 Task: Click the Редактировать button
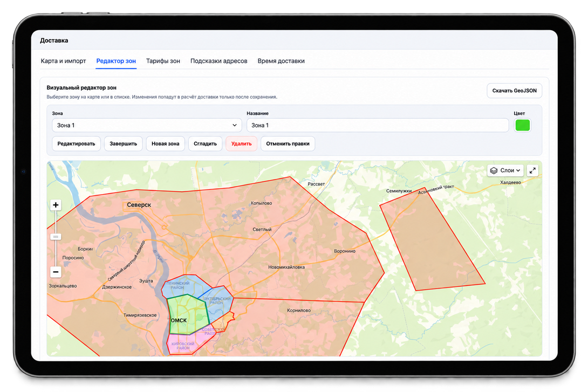[x=76, y=143]
